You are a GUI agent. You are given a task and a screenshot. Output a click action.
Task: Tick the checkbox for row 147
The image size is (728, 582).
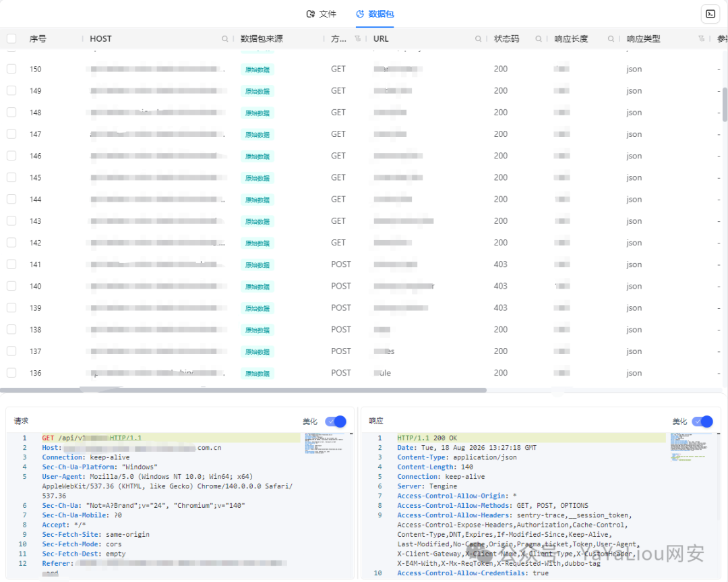[x=11, y=134]
